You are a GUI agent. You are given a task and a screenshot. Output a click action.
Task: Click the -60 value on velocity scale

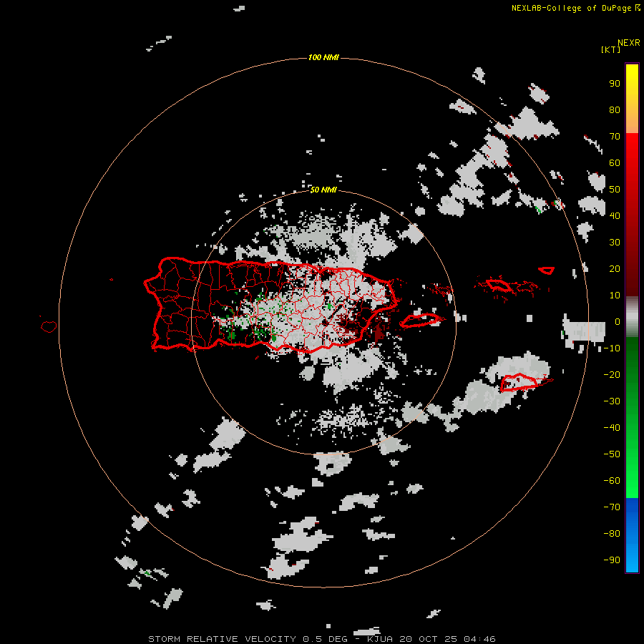point(612,481)
